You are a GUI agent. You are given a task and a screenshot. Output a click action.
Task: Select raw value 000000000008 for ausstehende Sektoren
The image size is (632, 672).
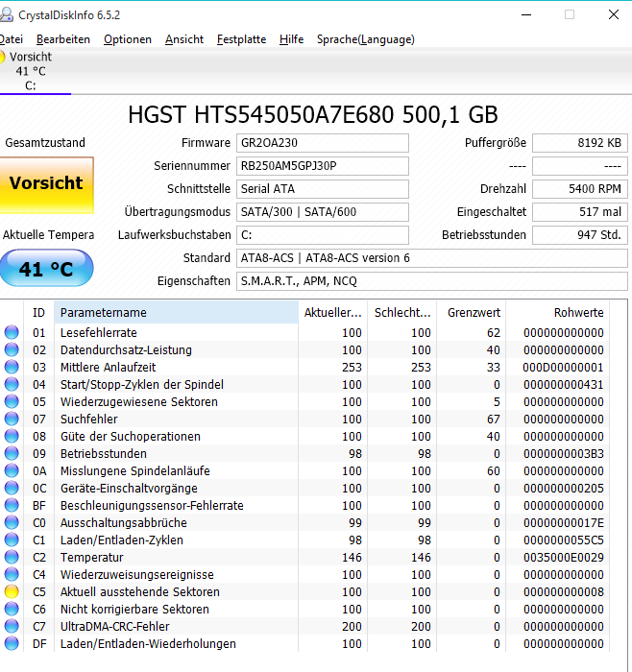(x=564, y=592)
